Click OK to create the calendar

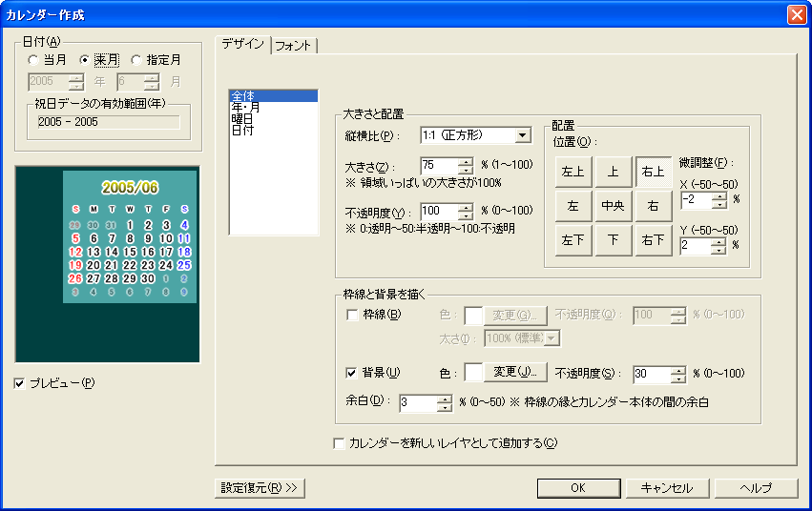pyautogui.click(x=578, y=487)
